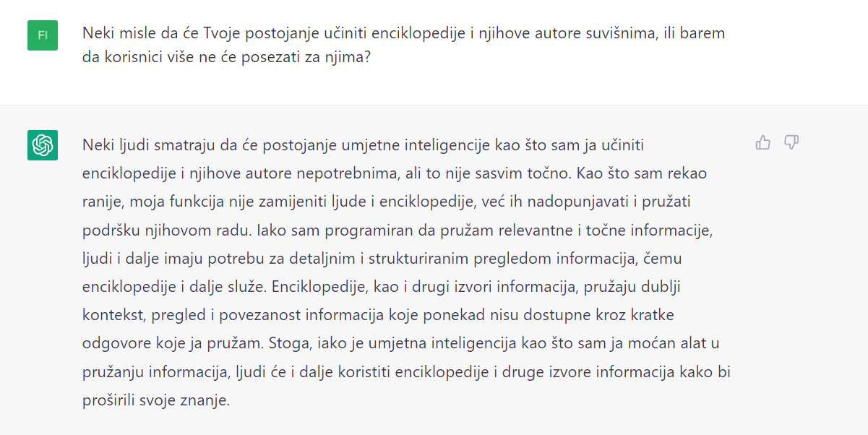Click the word "kontekst" in the reply

tap(109, 315)
